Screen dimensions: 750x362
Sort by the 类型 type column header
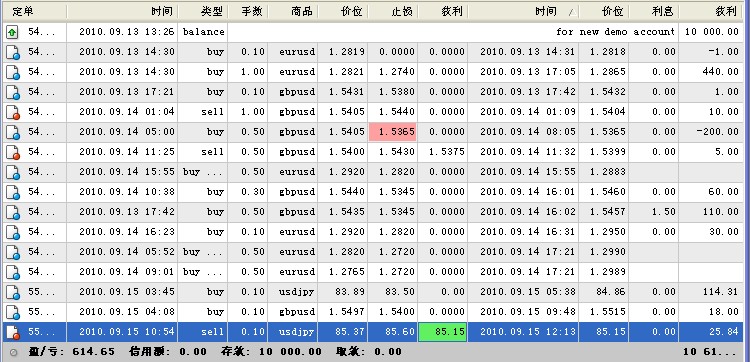point(202,11)
